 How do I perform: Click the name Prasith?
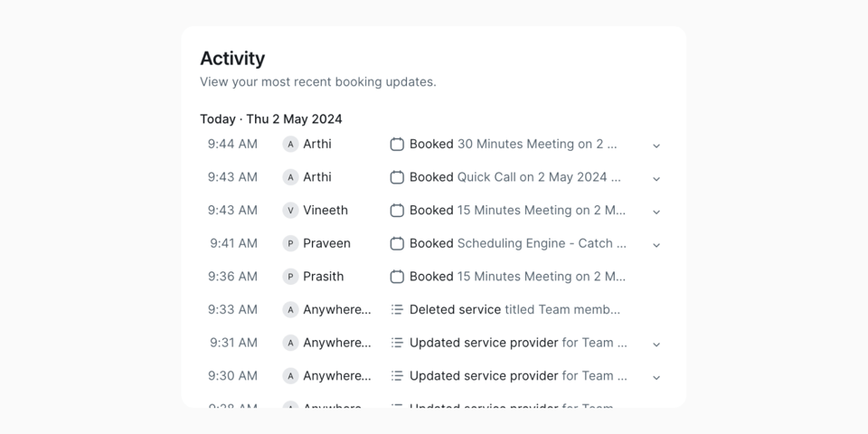(324, 277)
